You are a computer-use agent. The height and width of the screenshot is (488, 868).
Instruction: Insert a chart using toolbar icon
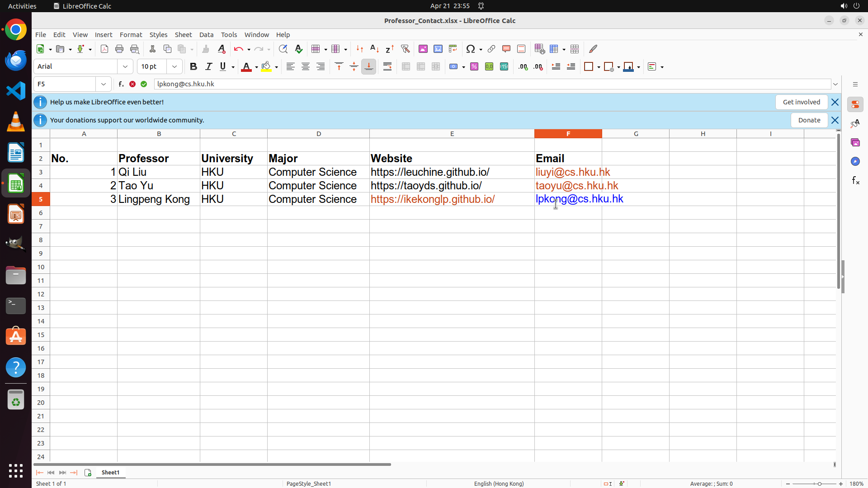click(438, 49)
